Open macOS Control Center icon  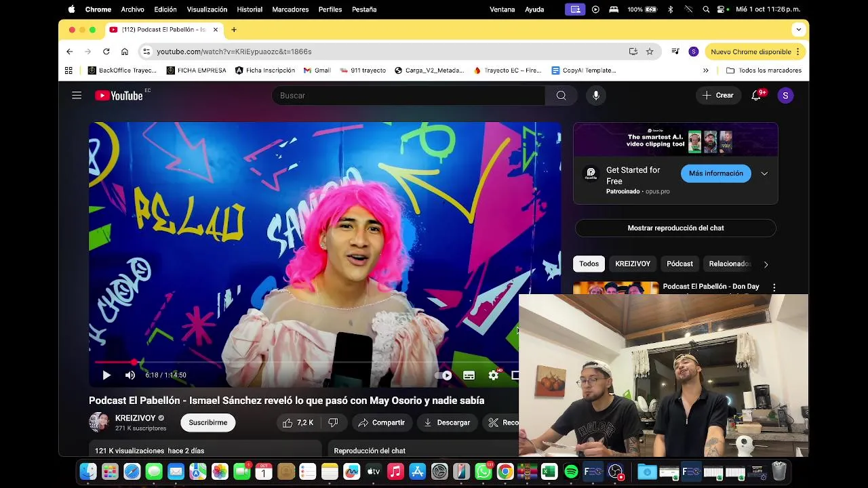[x=722, y=9]
